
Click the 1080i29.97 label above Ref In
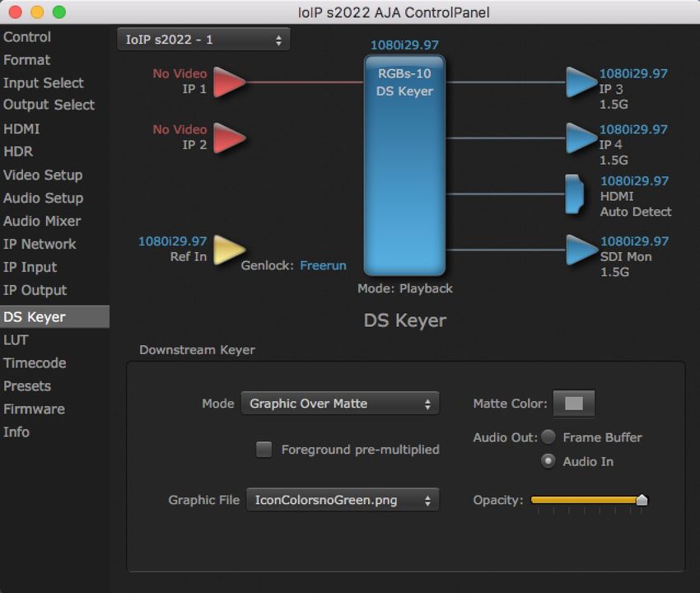click(173, 241)
